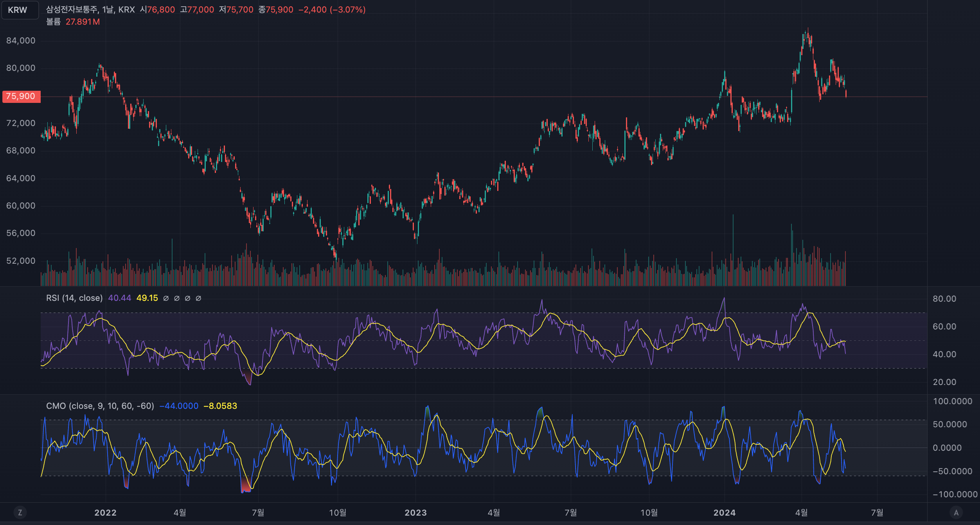Click the red 75,900 current price label
The height and width of the screenshot is (525, 980).
point(21,96)
